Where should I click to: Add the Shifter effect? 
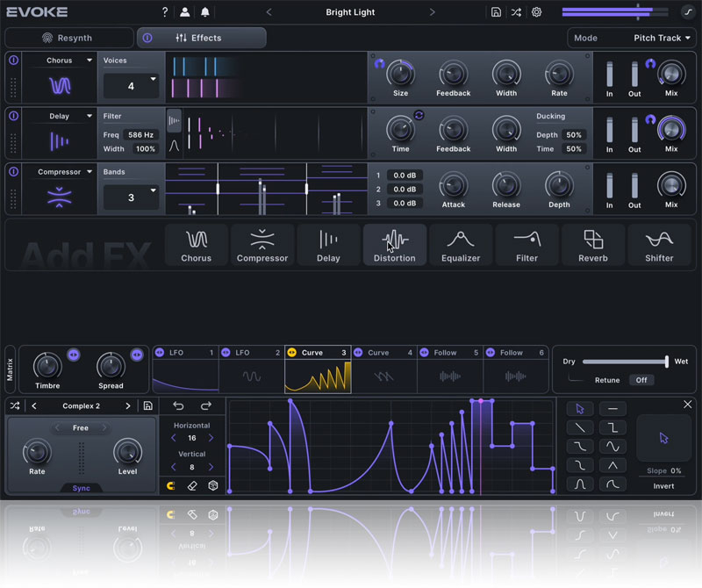[x=658, y=245]
